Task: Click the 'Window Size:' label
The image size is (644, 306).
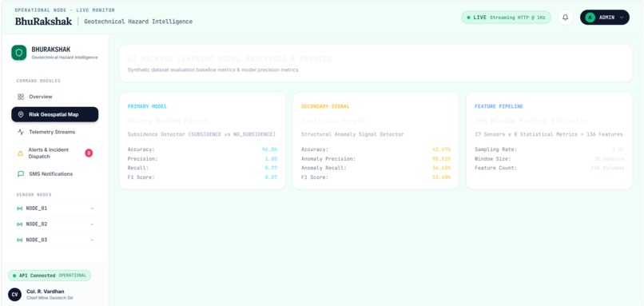Action: point(493,158)
